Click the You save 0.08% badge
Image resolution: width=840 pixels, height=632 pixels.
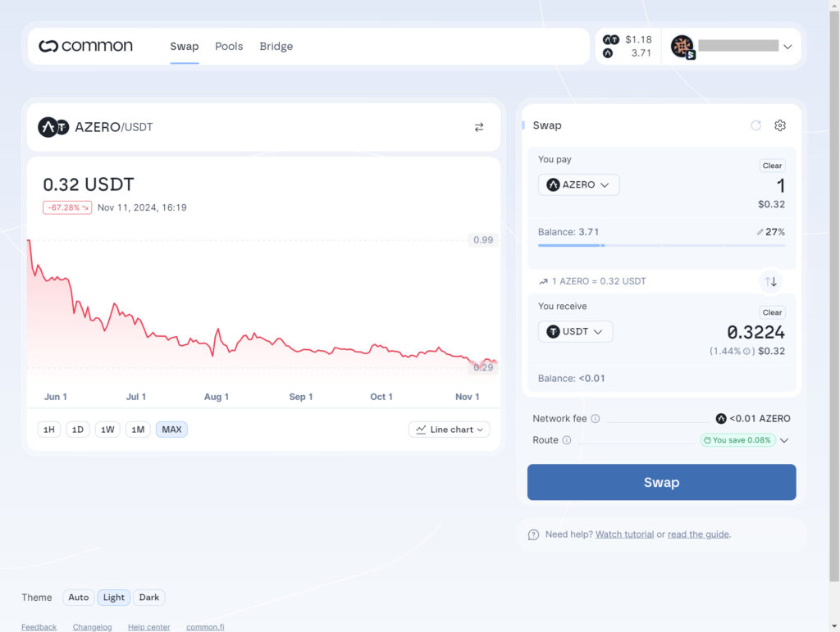[x=737, y=440]
